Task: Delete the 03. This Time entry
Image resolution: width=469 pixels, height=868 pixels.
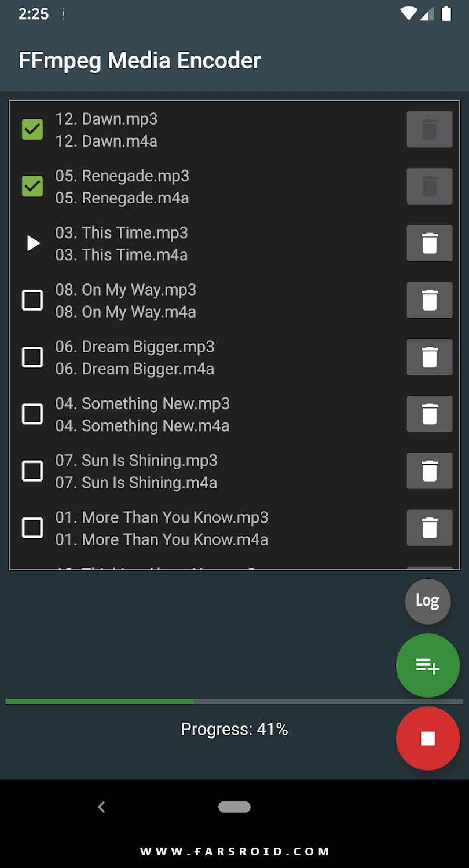Action: [x=429, y=243]
